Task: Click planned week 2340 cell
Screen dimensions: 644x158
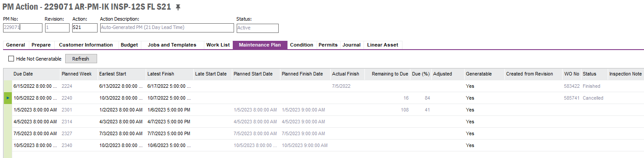Action: click(79, 145)
